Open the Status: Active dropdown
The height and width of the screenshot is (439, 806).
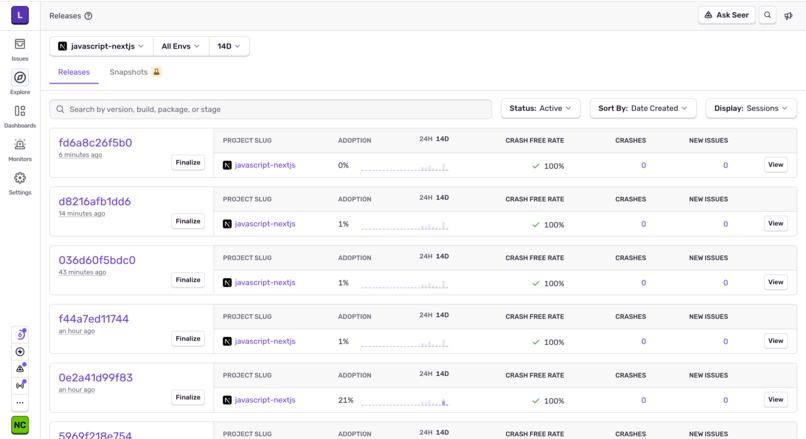point(540,108)
